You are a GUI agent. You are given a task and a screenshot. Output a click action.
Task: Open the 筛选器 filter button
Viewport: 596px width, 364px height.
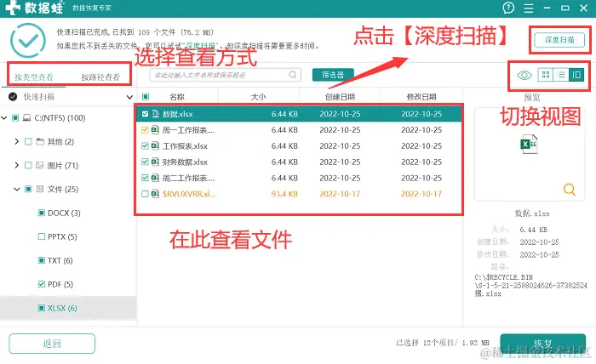[333, 75]
